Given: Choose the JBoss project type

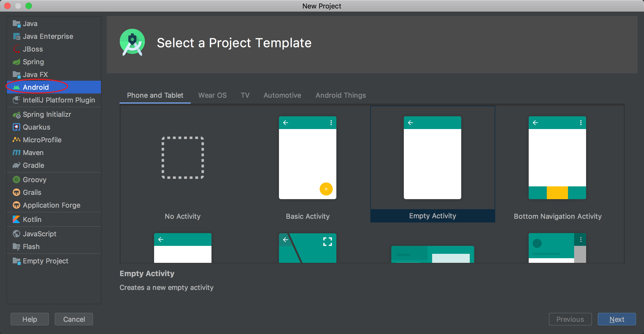Looking at the screenshot, I should [x=54, y=49].
